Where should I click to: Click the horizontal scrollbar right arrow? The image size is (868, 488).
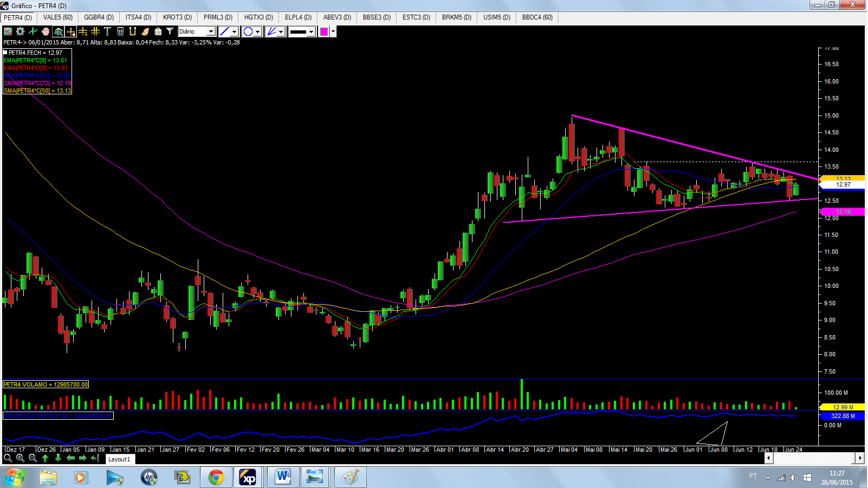point(859,458)
